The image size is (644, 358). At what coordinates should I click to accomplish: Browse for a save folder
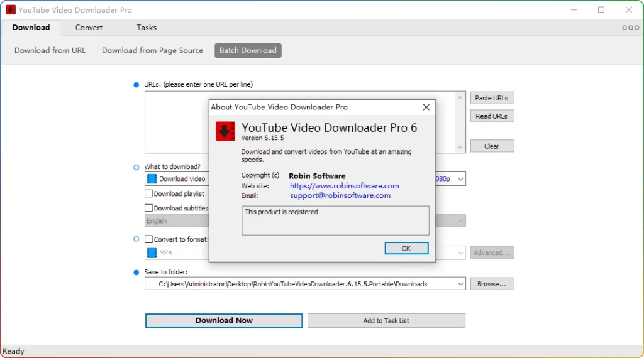tap(492, 284)
